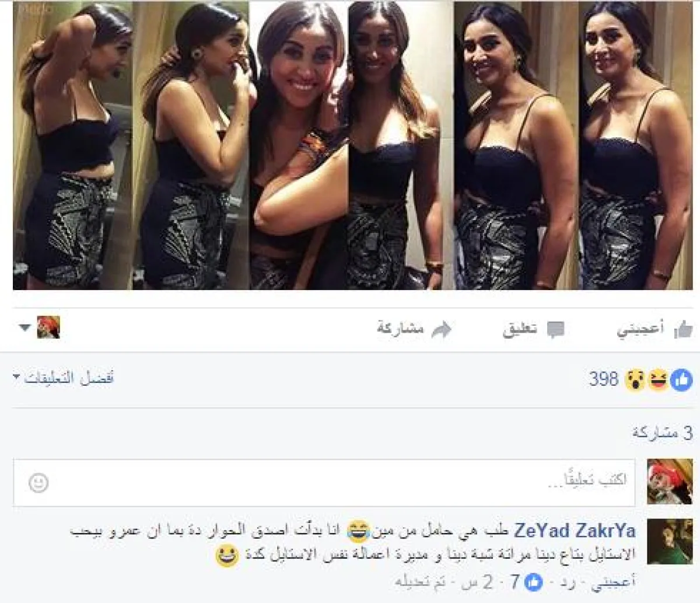Click the share arrow icon
Image resolution: width=700 pixels, height=603 pixels.
point(442,330)
